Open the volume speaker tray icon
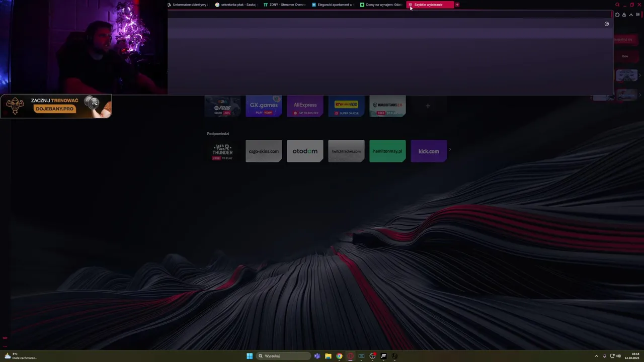The image size is (644, 362). point(618,356)
